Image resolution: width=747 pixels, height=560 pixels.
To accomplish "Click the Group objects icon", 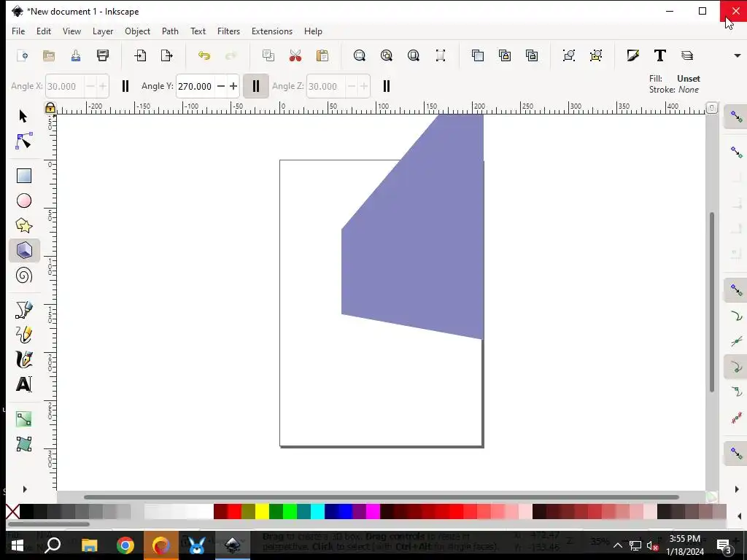I will [x=569, y=55].
